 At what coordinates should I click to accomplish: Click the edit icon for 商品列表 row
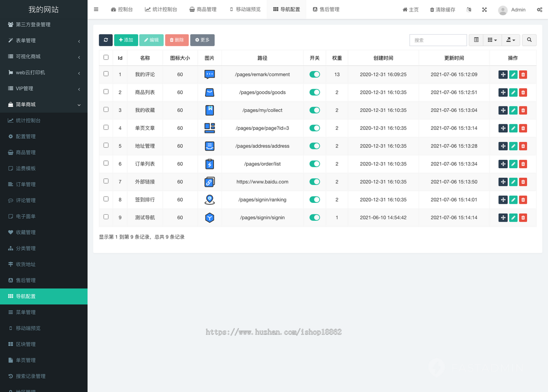[513, 92]
